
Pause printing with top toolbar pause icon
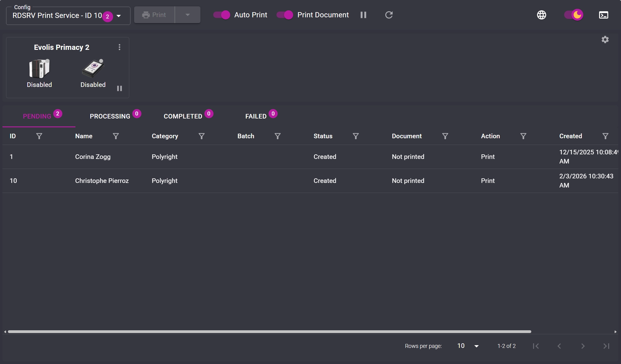coord(363,15)
